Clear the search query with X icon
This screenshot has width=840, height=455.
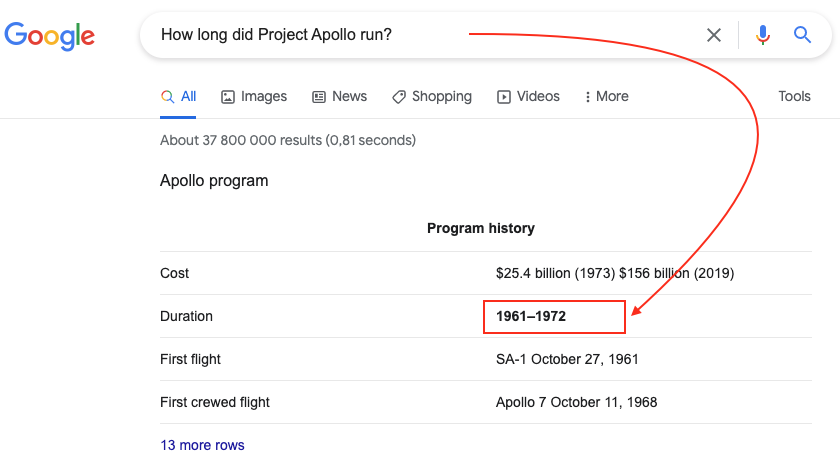714,36
